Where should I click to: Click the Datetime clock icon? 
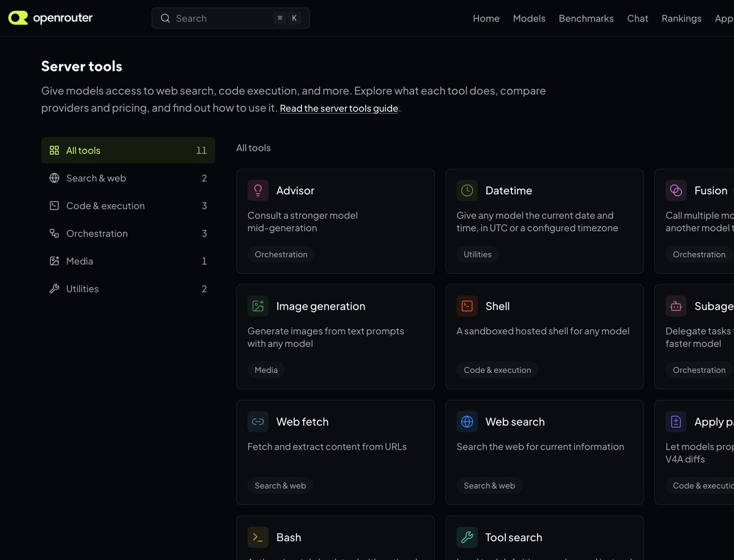point(467,190)
